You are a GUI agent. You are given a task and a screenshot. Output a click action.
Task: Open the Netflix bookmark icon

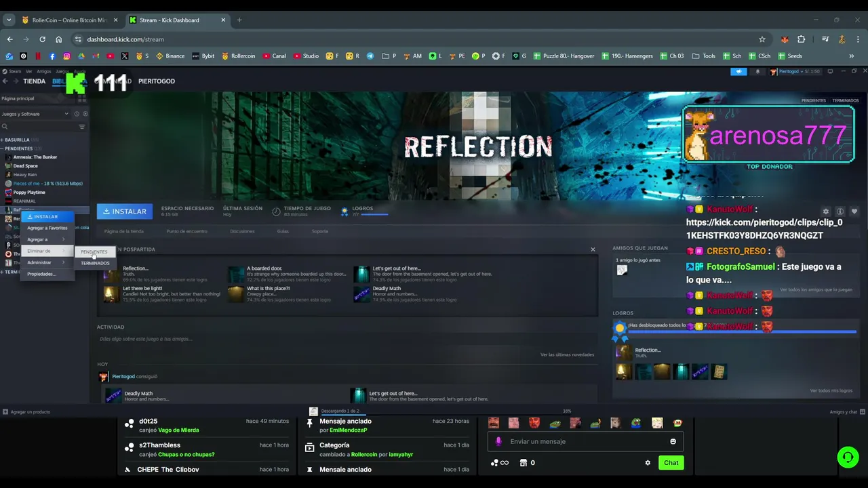(x=38, y=56)
